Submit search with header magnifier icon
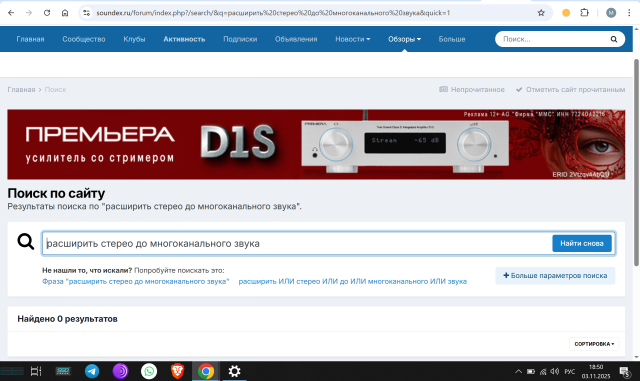Image resolution: width=640 pixels, height=381 pixels. (614, 39)
